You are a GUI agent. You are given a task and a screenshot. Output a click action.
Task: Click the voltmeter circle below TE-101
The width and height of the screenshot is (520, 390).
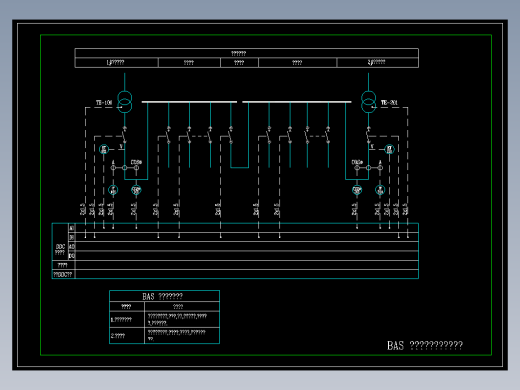104,149
